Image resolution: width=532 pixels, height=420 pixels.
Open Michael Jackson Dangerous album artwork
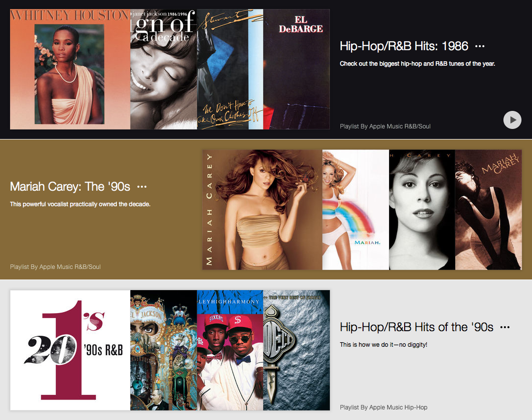[x=163, y=350]
